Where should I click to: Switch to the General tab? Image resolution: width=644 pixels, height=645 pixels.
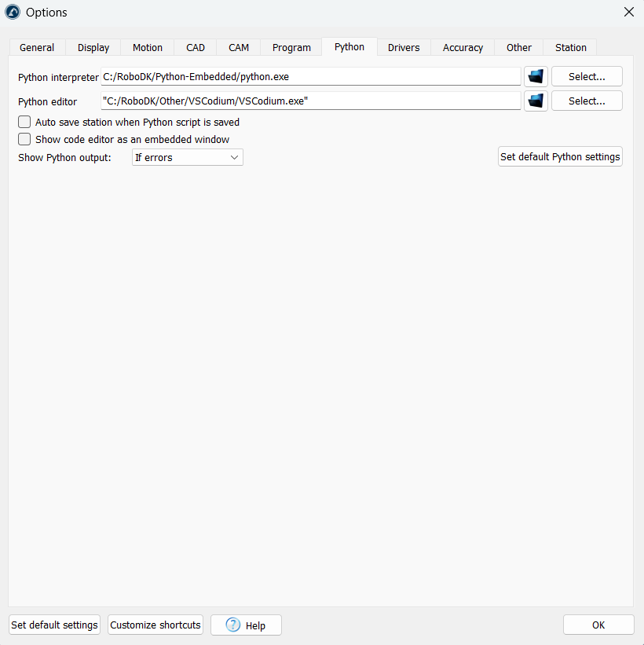[x=37, y=47]
